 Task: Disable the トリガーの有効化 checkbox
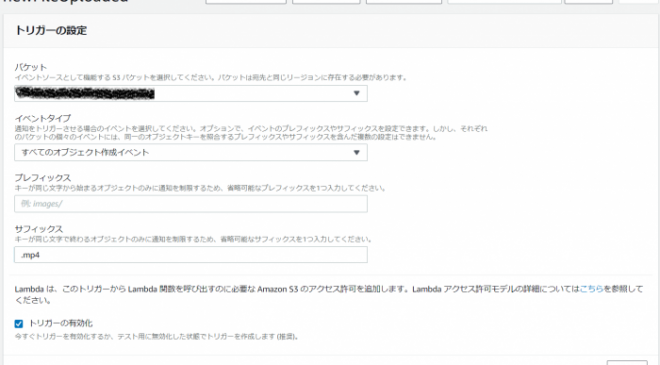click(x=19, y=324)
